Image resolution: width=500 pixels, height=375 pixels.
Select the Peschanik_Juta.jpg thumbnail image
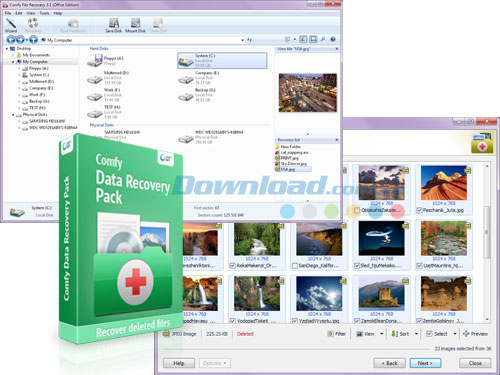tap(444, 183)
